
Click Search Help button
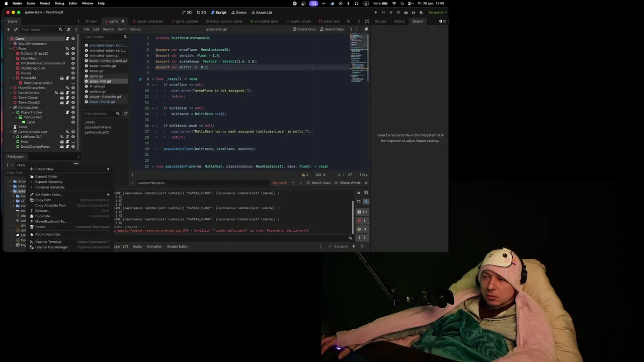pyautogui.click(x=332, y=29)
